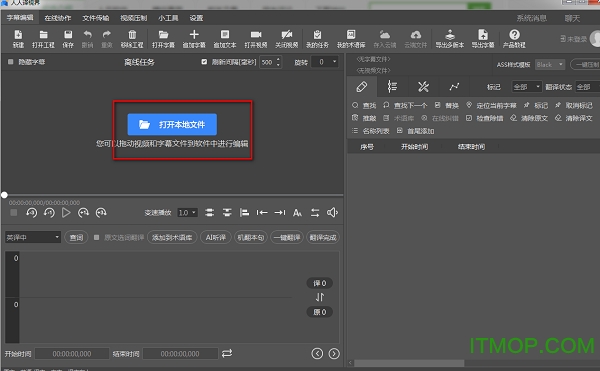Click the swap start/end time icon
Viewport: 600px width, 371px height.
pos(227,353)
